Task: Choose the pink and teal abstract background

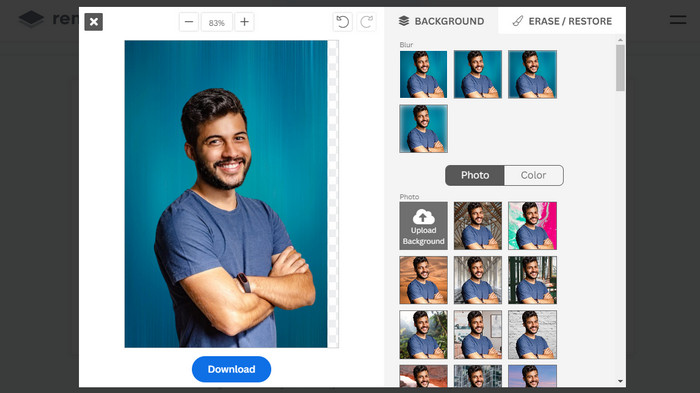Action: tap(532, 226)
